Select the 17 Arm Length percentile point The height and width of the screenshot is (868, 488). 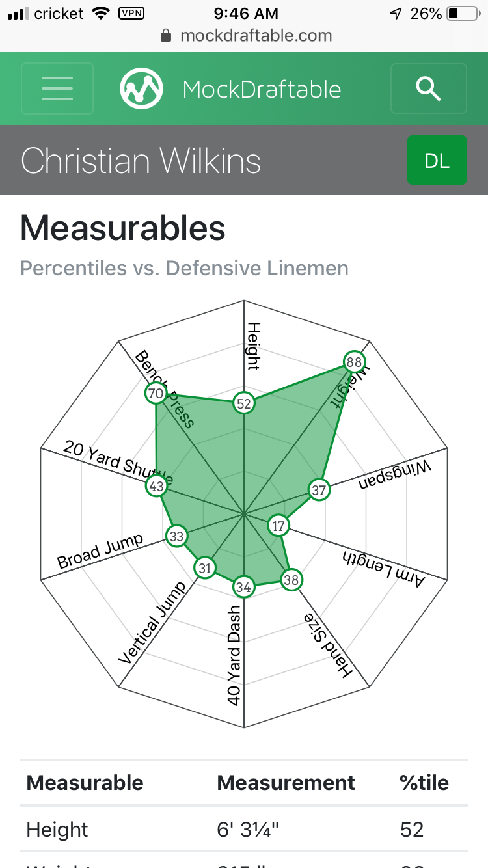[278, 526]
